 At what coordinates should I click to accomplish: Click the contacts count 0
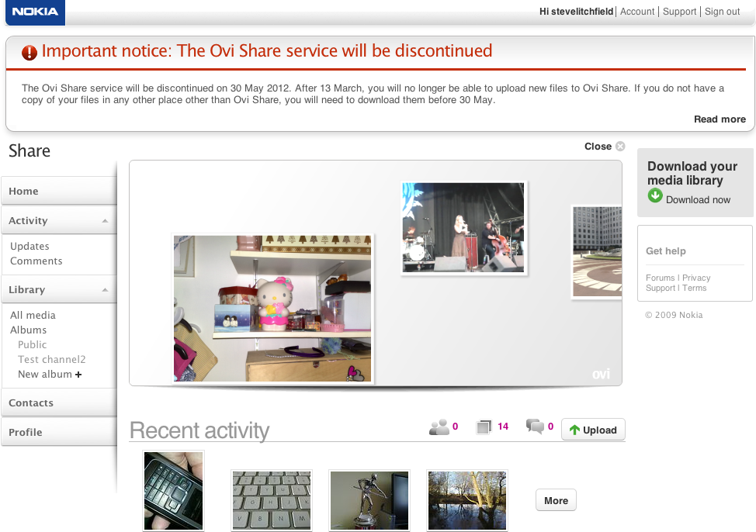point(455,427)
